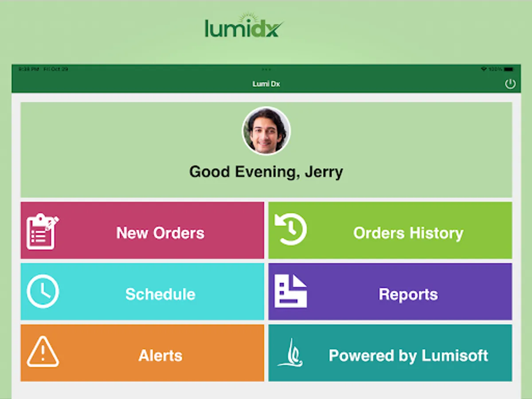This screenshot has height=399, width=532.
Task: Tap the Orders History clock-arrow icon
Action: pos(291,229)
